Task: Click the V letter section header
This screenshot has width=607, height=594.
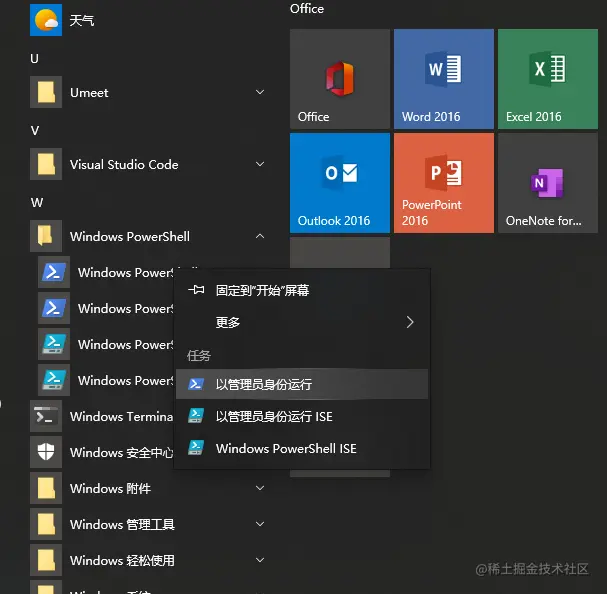Action: (x=35, y=130)
